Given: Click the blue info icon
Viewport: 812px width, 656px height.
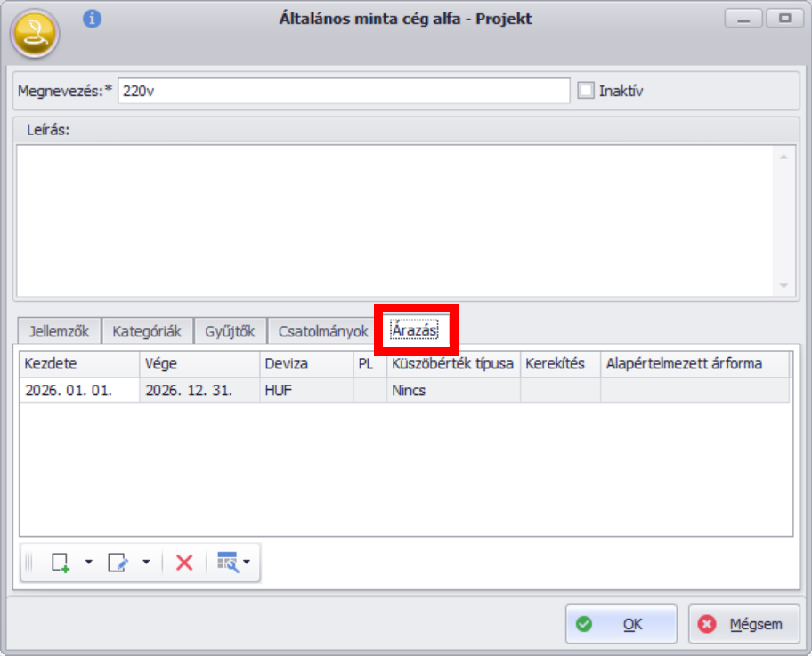Looking at the screenshot, I should (92, 19).
